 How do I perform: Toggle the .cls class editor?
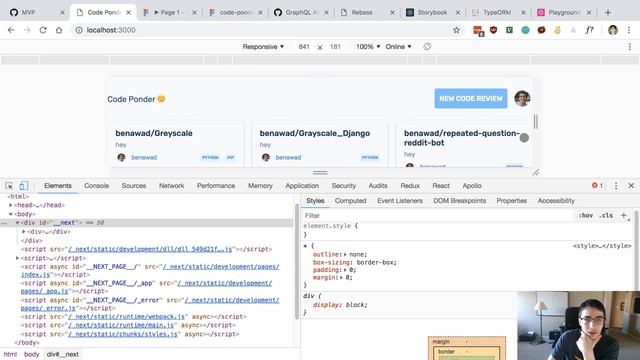coord(606,215)
